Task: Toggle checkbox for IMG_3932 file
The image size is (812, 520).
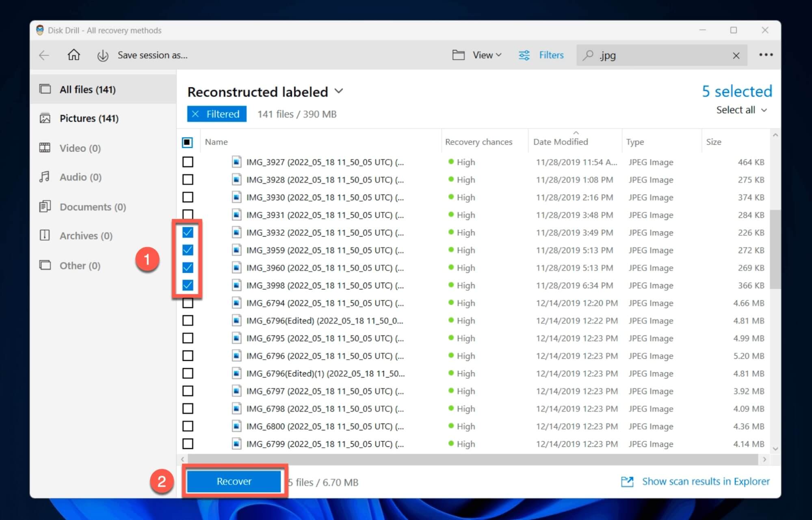Action: 188,232
